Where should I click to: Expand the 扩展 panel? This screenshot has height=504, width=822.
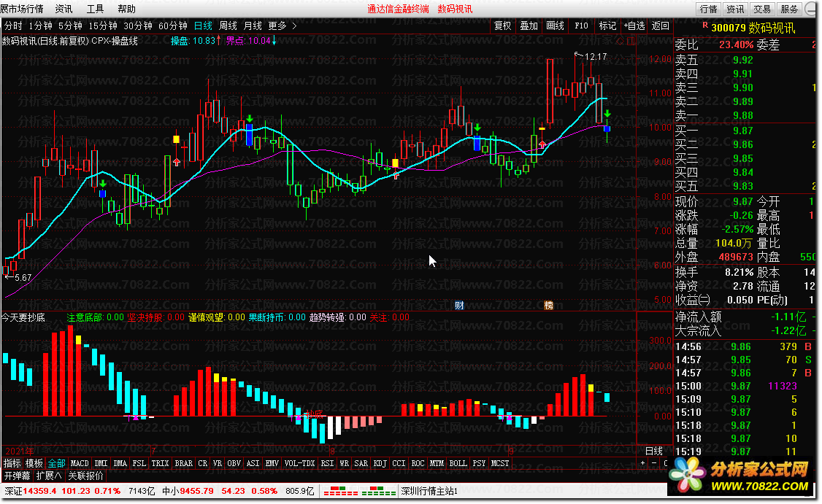(x=49, y=476)
